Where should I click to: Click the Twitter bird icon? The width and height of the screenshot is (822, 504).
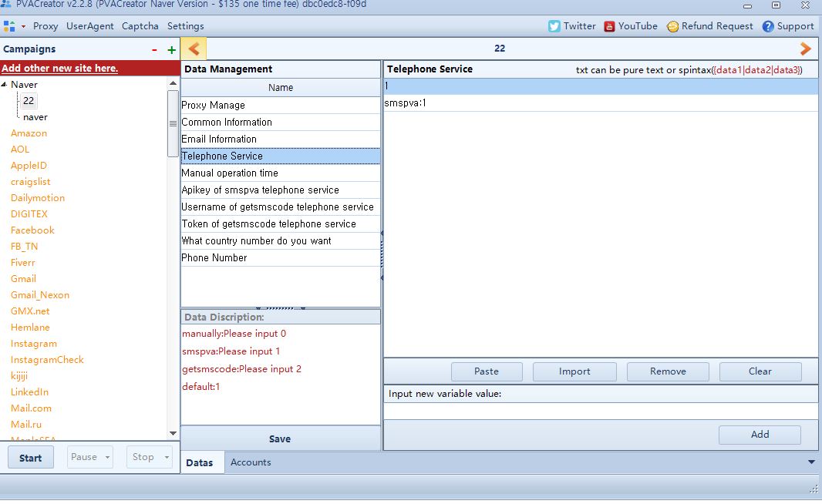554,26
